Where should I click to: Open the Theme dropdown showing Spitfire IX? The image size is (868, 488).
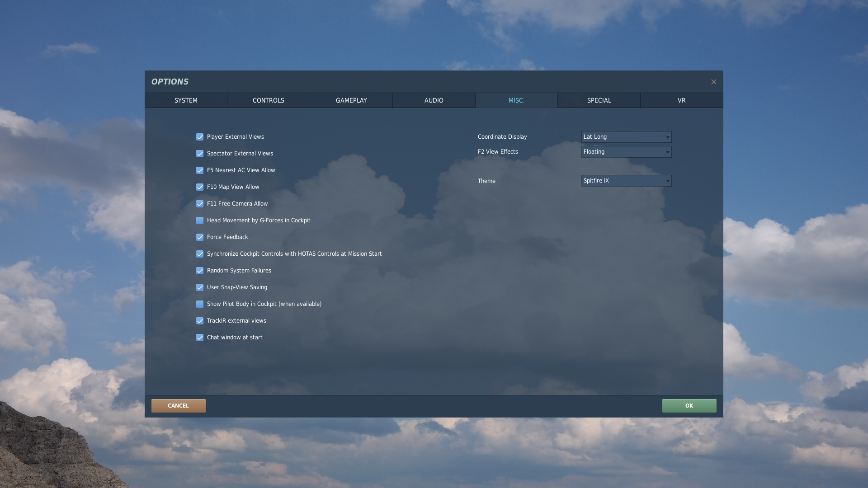point(626,181)
